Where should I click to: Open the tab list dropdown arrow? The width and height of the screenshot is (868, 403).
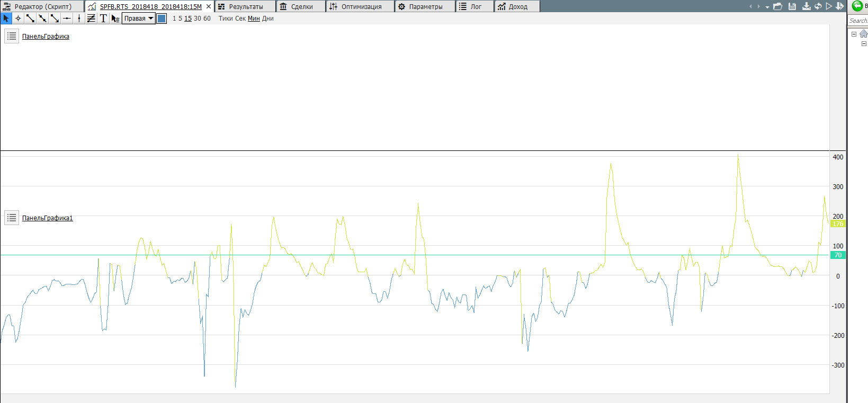click(767, 7)
